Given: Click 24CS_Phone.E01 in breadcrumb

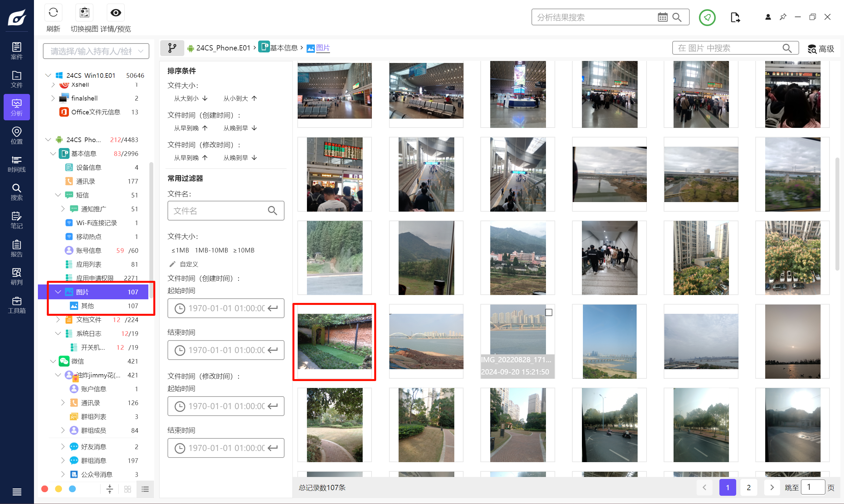Looking at the screenshot, I should tap(223, 48).
